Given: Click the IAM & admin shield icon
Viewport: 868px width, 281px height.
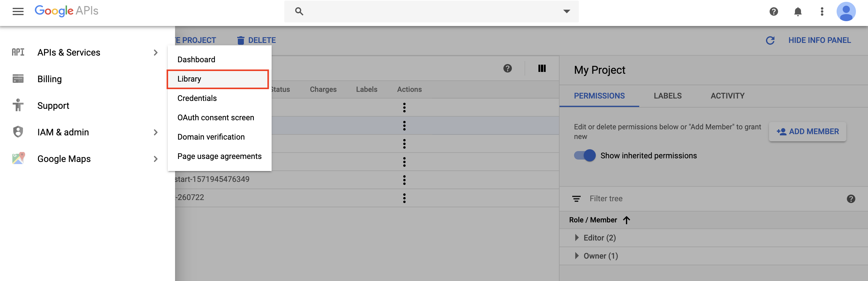Looking at the screenshot, I should (x=18, y=132).
